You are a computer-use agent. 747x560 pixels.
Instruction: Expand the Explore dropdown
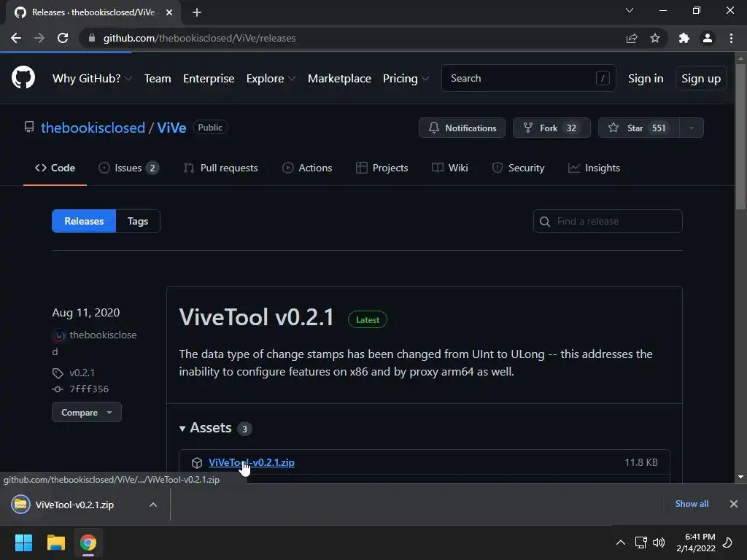[x=271, y=79]
